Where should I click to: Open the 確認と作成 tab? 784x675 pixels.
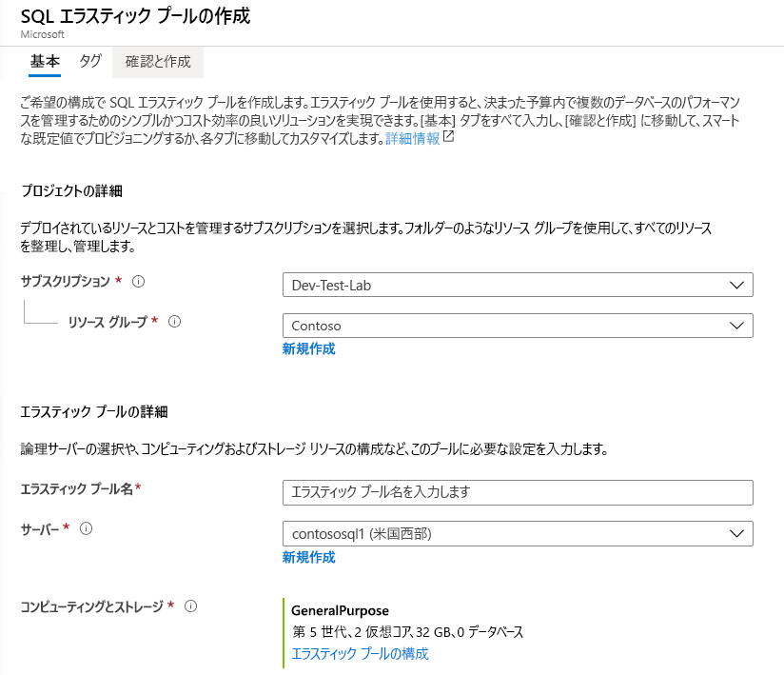coord(158,62)
